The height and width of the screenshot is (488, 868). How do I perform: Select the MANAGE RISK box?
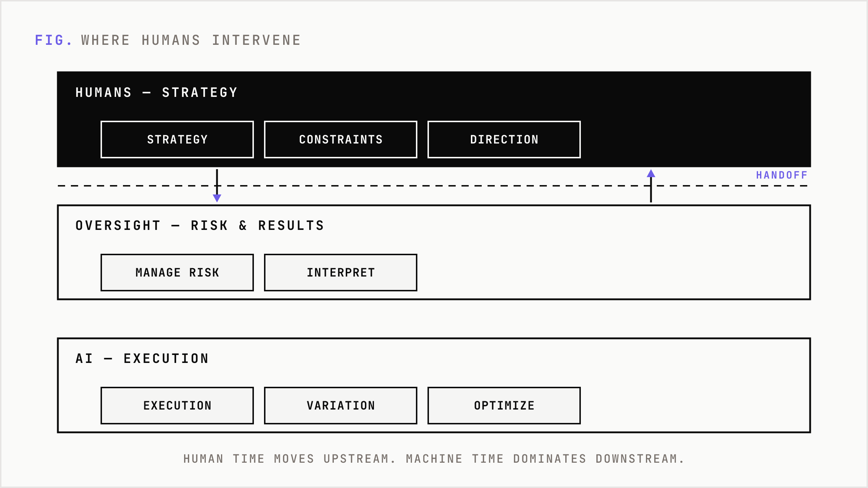tap(177, 273)
